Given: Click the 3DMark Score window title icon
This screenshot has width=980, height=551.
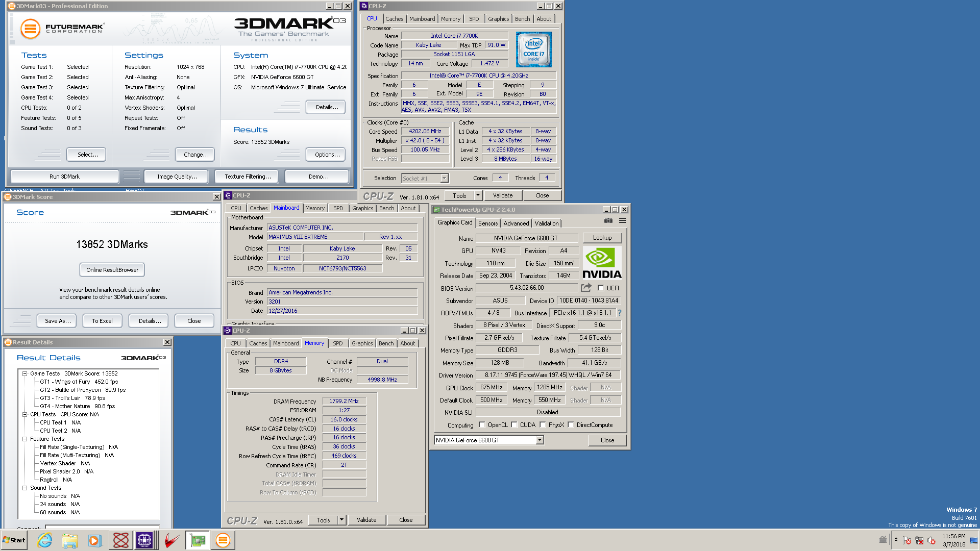Looking at the screenshot, I should point(8,197).
